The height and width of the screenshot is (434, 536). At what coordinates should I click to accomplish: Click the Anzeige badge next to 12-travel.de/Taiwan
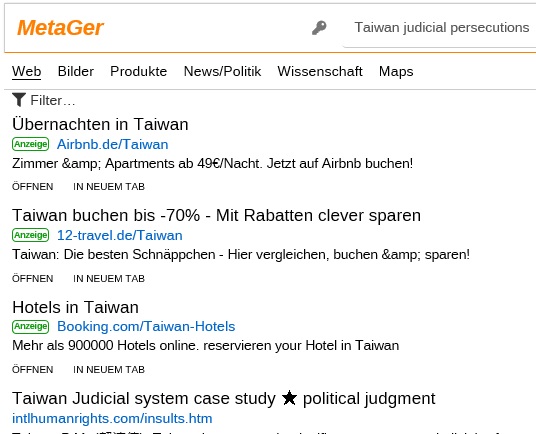pyautogui.click(x=31, y=235)
